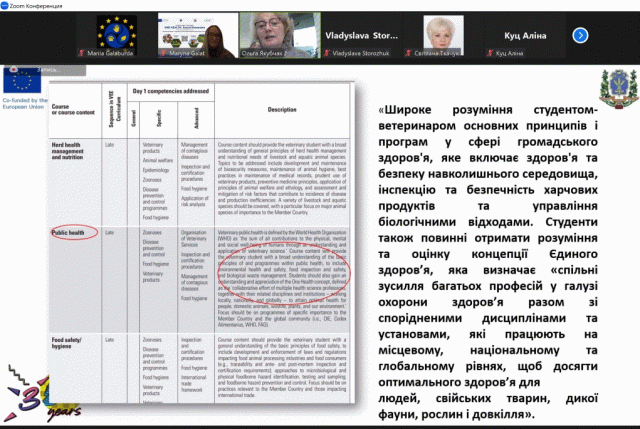Select Vladyslava Storozhuk's participant tile
640x429 pixels.
pyautogui.click(x=361, y=35)
